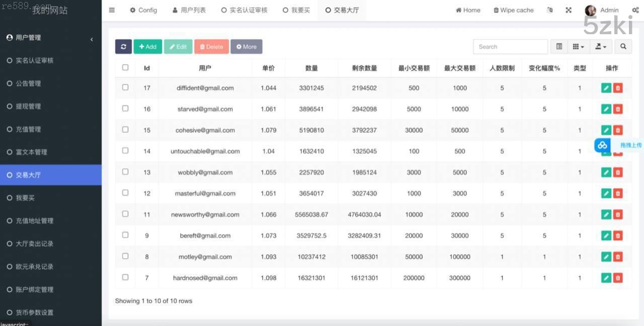
Task: Toggle the sidebar hamburger menu icon
Action: (x=112, y=10)
